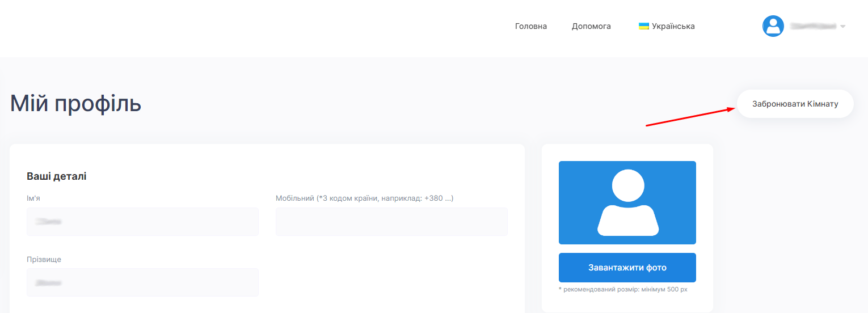Click the large profile photo placeholder
This screenshot has width=868, height=313.
(627, 202)
